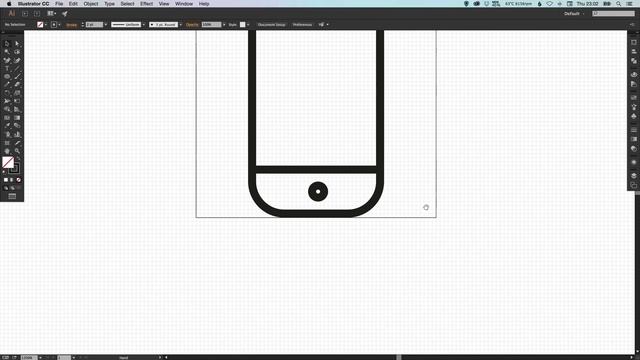Image resolution: width=640 pixels, height=360 pixels.
Task: Open the Object menu
Action: click(x=91, y=4)
